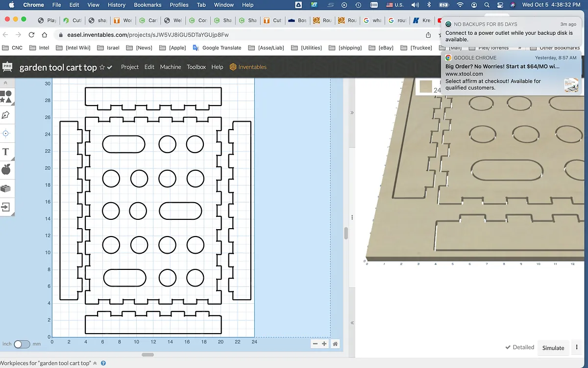Reset canvas view with home icon
Screen dimensions: 588x368
(335, 344)
